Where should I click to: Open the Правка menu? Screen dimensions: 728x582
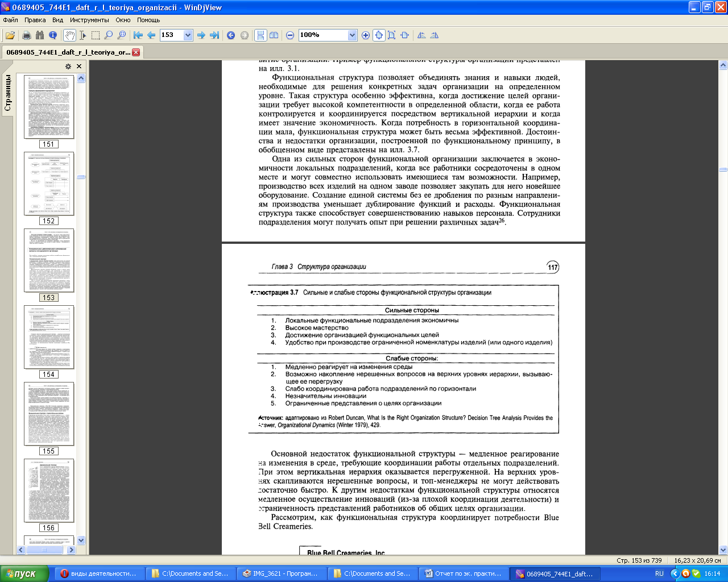(x=35, y=20)
